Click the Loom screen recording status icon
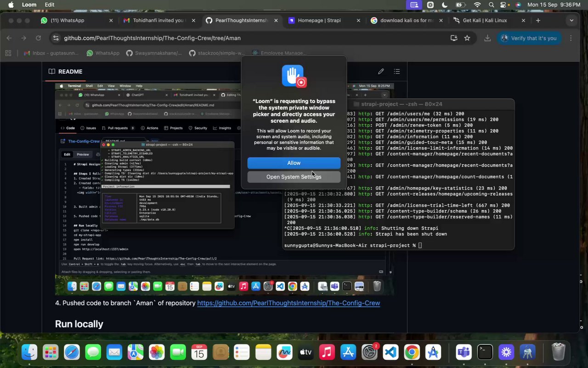 click(414, 5)
